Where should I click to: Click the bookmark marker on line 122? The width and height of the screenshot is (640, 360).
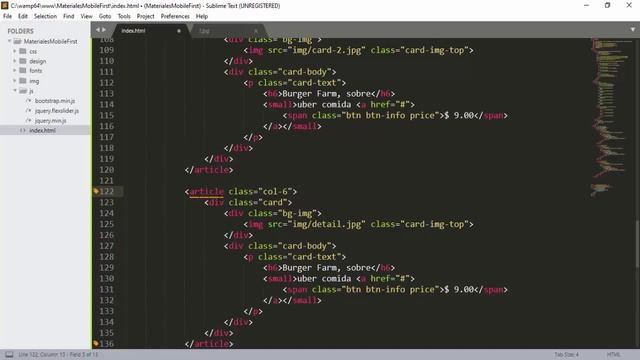click(x=96, y=191)
